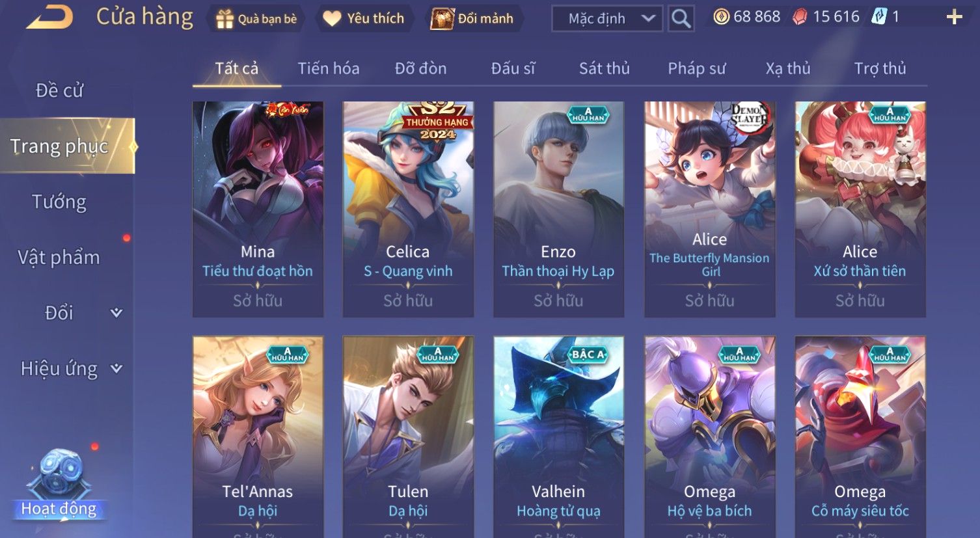
Task: Open Celica S - Quang vinh skin card
Action: click(x=408, y=209)
